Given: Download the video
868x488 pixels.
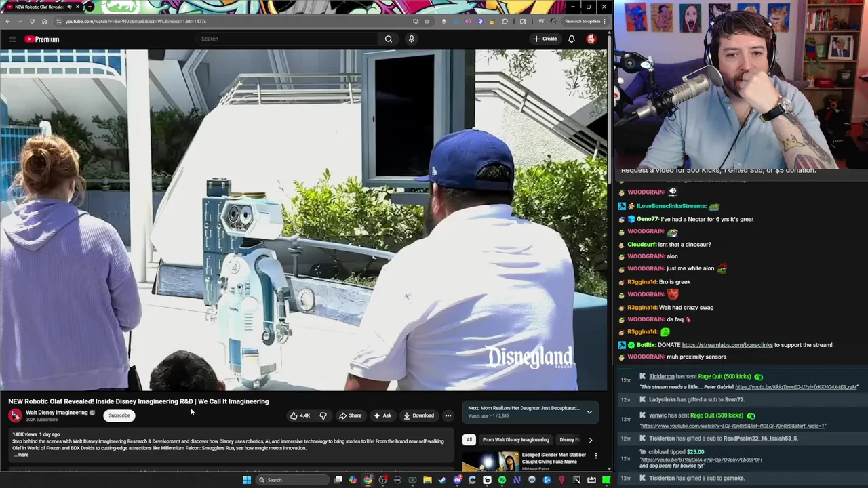Looking at the screenshot, I should (x=418, y=415).
